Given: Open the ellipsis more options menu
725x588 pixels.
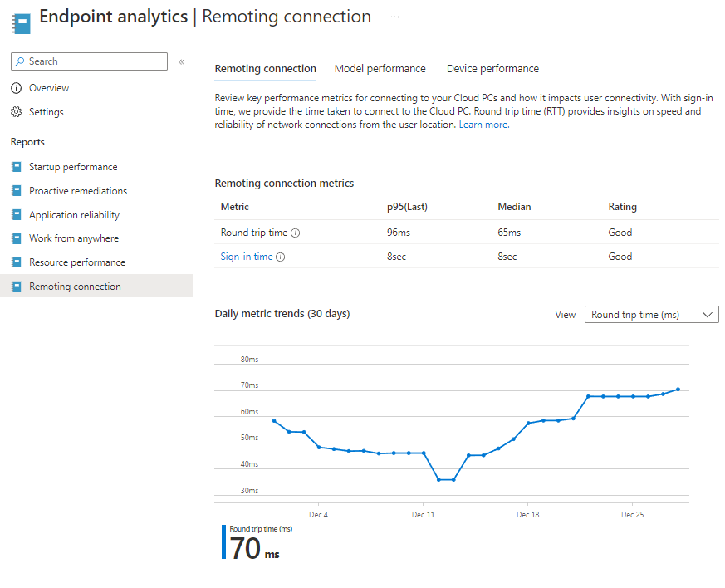Looking at the screenshot, I should pos(394,17).
